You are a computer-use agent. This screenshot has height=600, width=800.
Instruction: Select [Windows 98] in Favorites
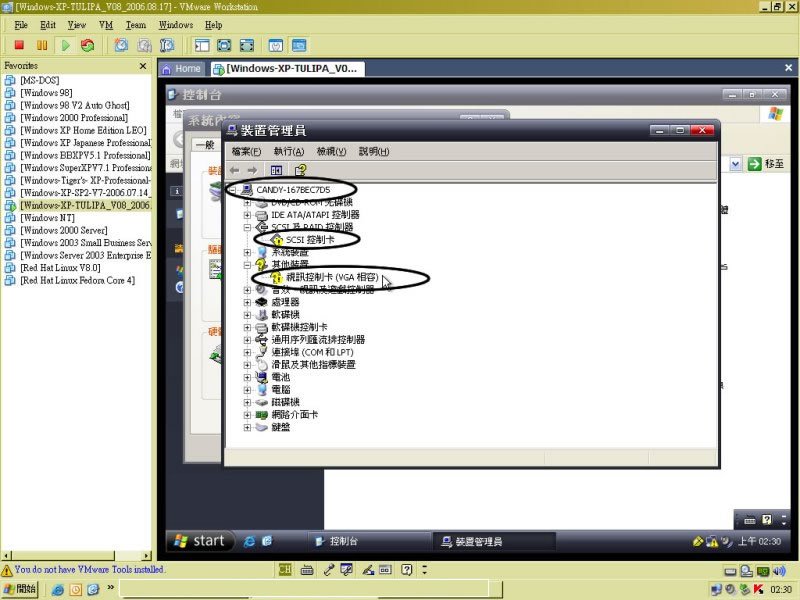click(x=46, y=93)
